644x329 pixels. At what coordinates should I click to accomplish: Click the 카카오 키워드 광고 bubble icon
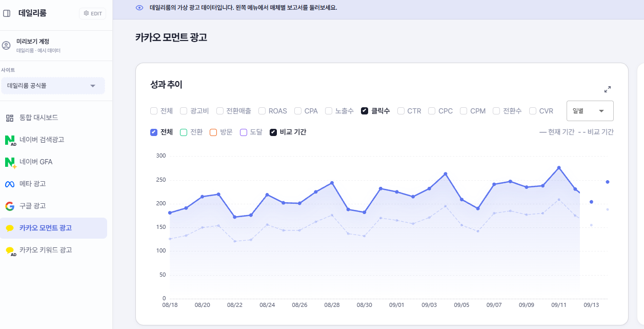(10, 251)
